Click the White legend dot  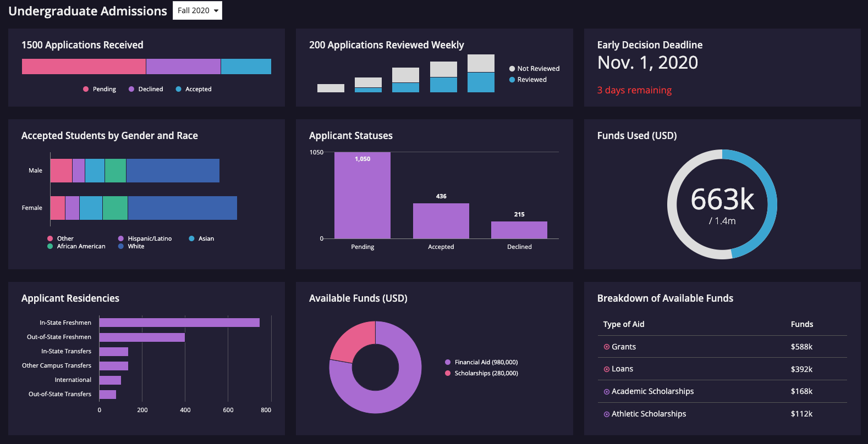click(x=121, y=246)
